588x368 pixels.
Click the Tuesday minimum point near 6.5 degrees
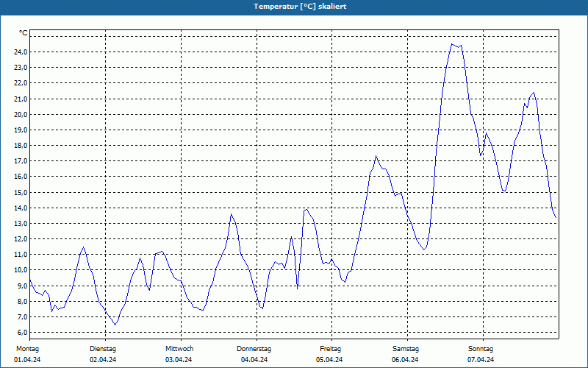pos(115,325)
